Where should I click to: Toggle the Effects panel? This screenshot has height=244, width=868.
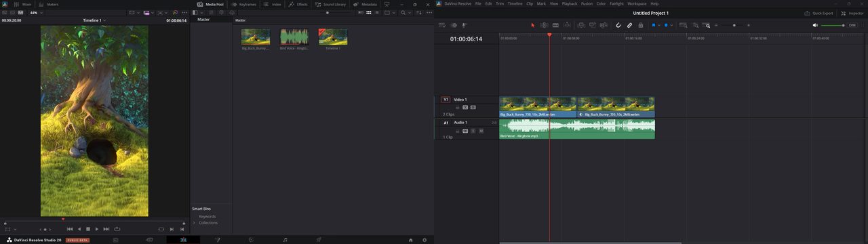298,4
